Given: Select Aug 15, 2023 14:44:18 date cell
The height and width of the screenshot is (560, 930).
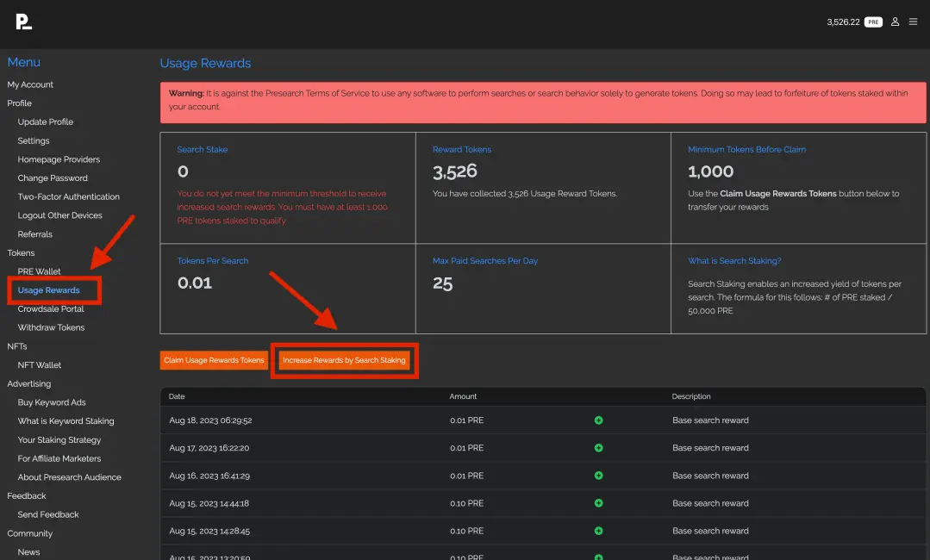Looking at the screenshot, I should pyautogui.click(x=209, y=504).
